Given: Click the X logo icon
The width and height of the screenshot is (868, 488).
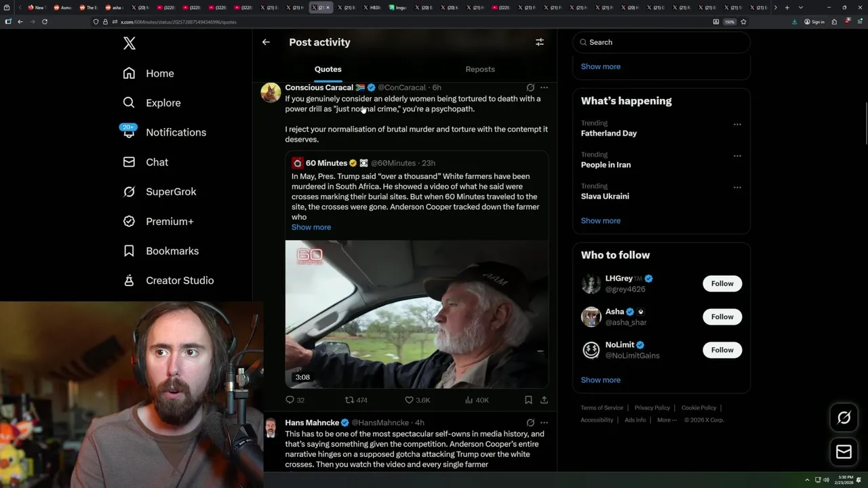Looking at the screenshot, I should tap(130, 43).
